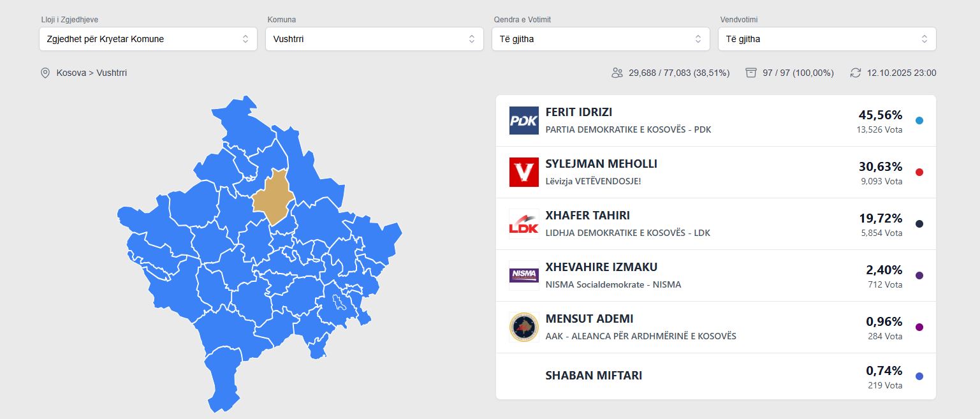Click the NISMA party logo
The width and height of the screenshot is (980, 419).
(523, 276)
